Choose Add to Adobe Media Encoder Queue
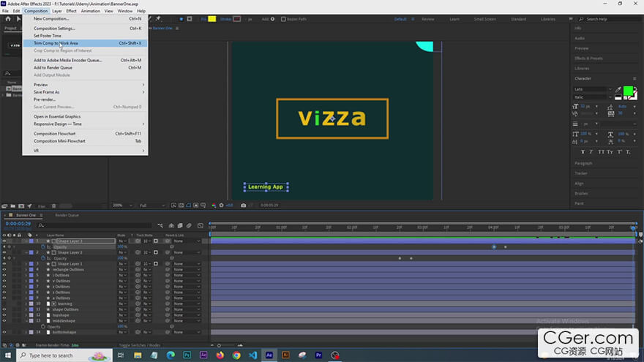Screen dimensions: 644x362 [x=85, y=60]
